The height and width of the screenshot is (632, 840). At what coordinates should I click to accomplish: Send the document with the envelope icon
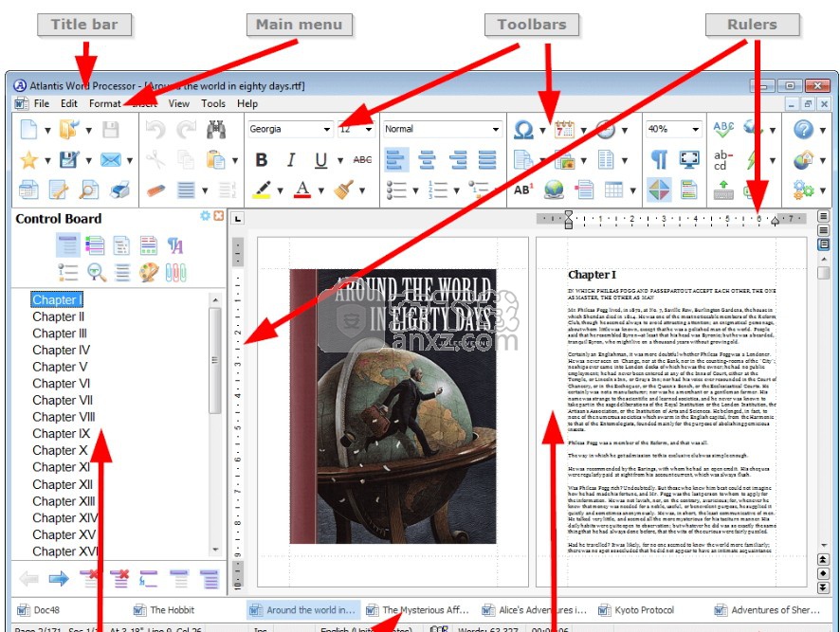[x=110, y=159]
